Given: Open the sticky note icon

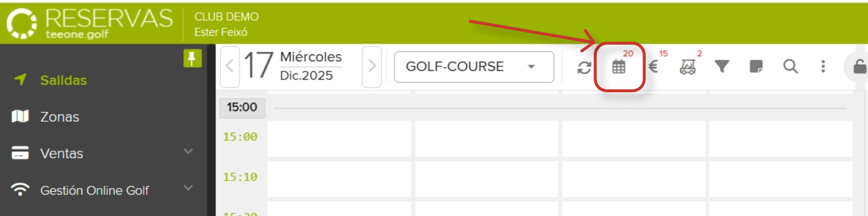Looking at the screenshot, I should click(x=756, y=67).
